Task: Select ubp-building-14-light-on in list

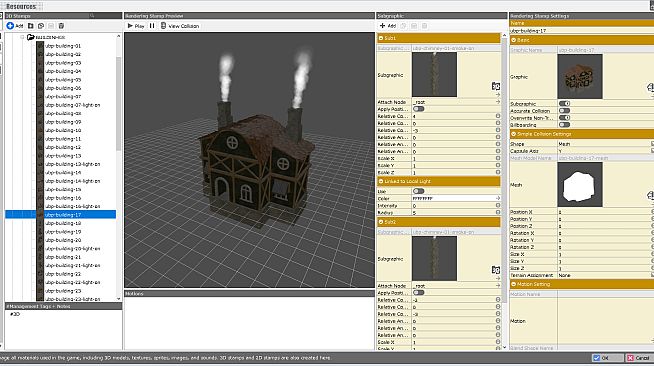Action: (72, 181)
